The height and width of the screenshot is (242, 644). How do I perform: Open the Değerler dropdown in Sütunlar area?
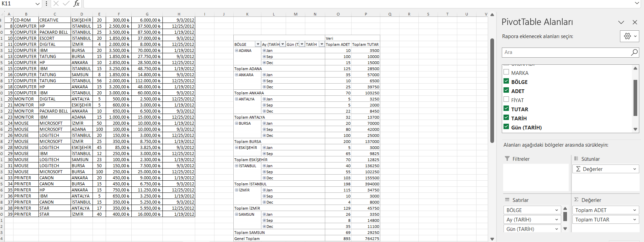click(x=635, y=169)
